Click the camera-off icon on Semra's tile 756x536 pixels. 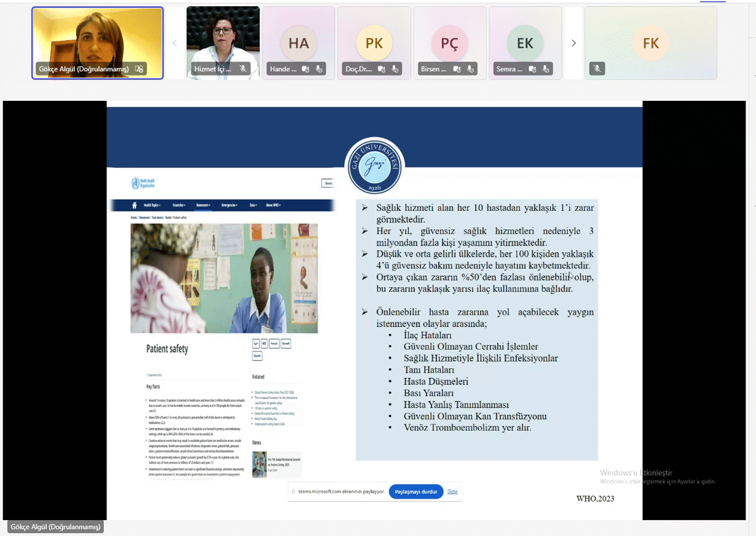[x=532, y=69]
